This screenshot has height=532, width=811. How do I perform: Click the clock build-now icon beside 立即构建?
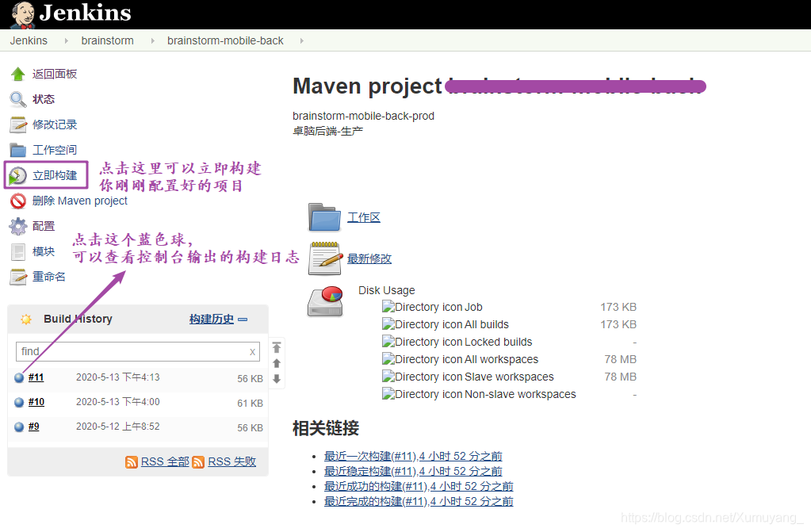(18, 175)
